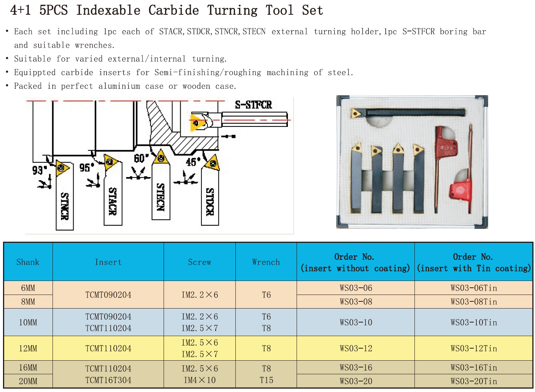
Task: Click order number WS03-12Tin
Action: (474, 349)
